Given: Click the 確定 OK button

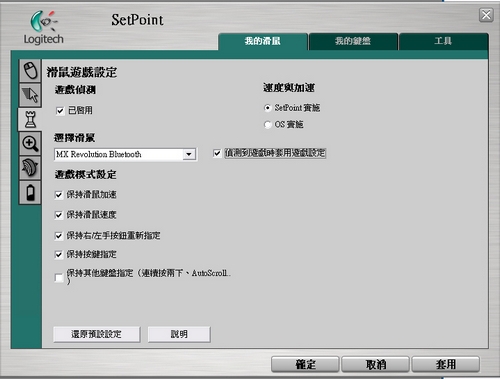Looking at the screenshot, I should coord(305,364).
